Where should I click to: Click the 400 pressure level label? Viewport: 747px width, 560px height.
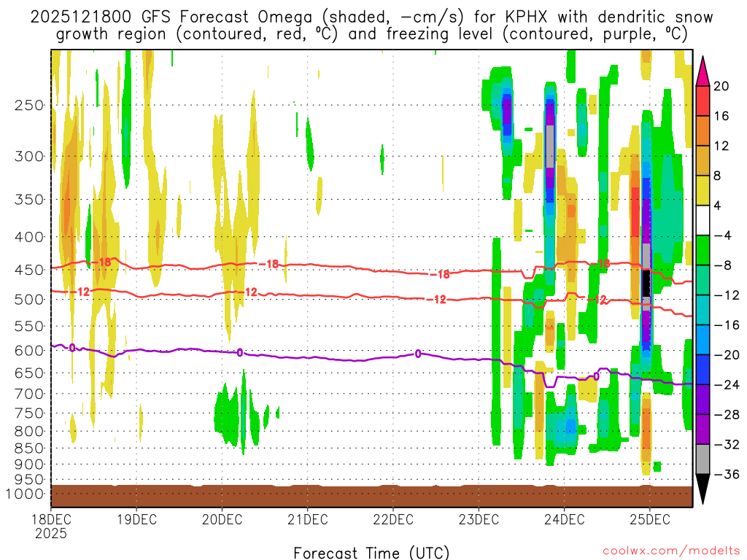tap(29, 237)
